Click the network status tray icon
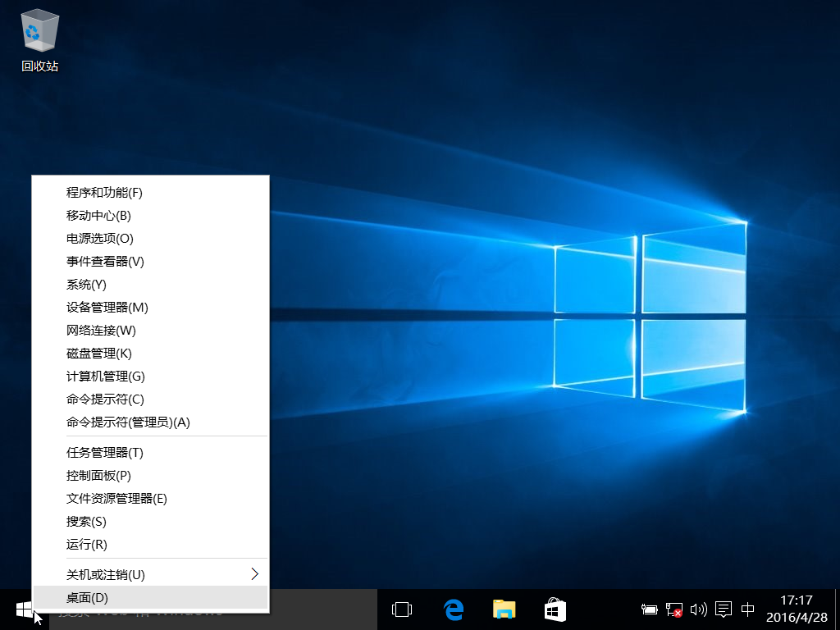 pos(673,609)
